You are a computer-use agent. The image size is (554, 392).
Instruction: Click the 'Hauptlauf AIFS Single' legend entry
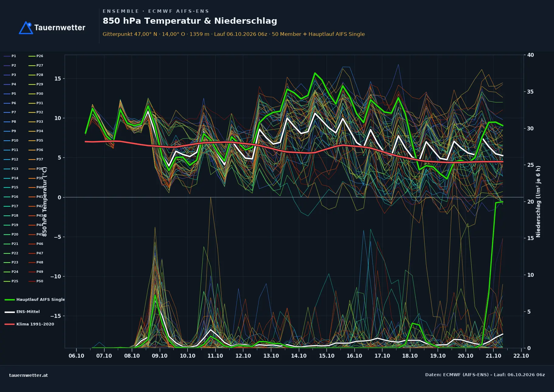(35, 299)
